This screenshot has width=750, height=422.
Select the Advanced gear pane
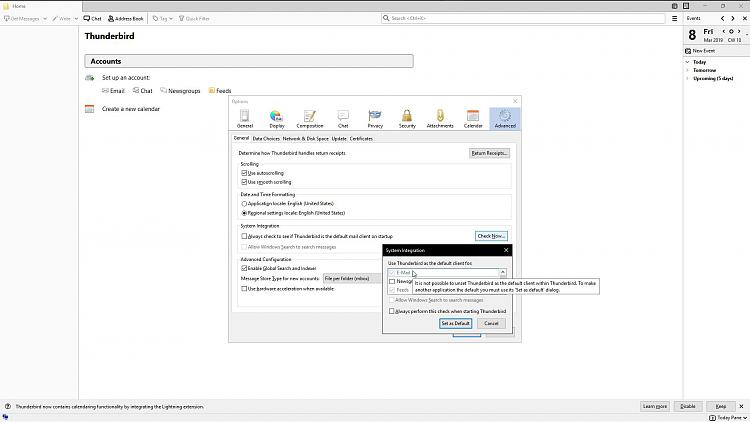tap(505, 118)
